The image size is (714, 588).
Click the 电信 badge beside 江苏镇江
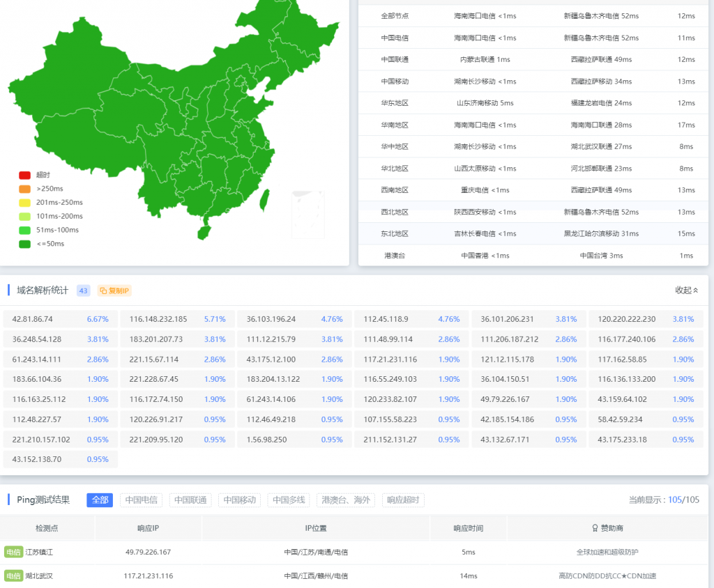[x=13, y=552]
